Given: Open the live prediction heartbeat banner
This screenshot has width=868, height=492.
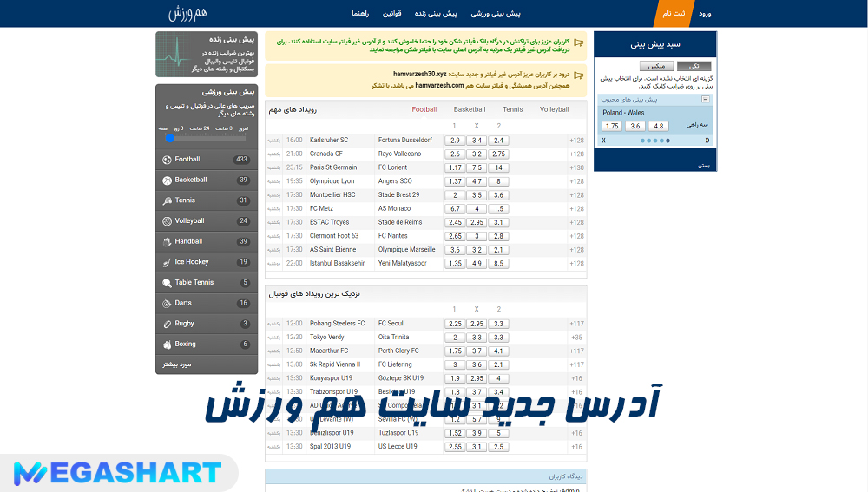Looking at the screenshot, I should [x=207, y=55].
